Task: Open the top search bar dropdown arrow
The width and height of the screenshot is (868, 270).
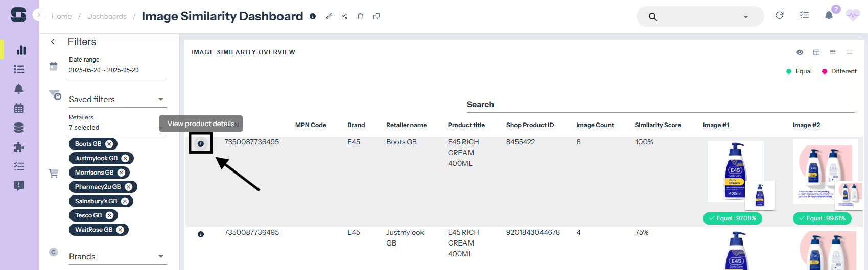Action: [746, 17]
